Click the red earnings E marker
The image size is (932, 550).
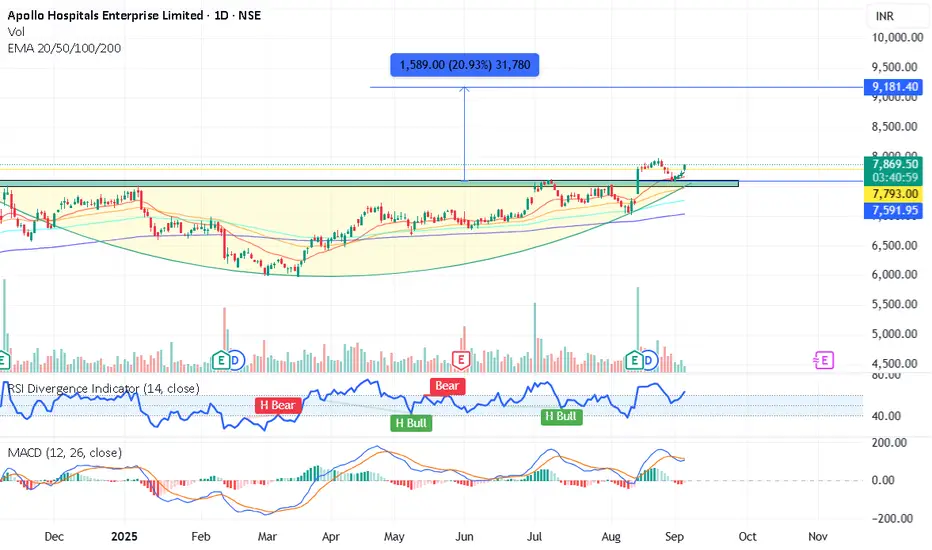tap(461, 360)
